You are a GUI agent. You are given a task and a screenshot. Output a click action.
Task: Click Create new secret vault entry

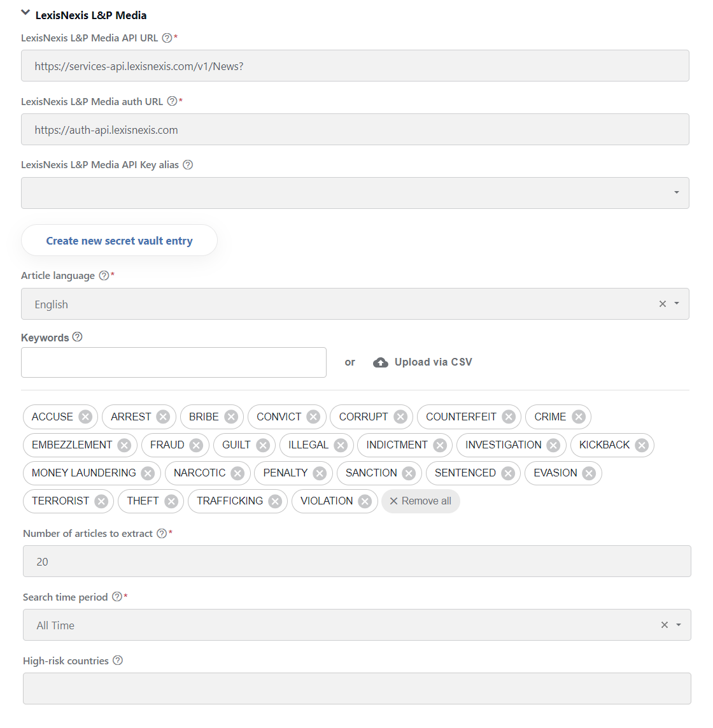(x=119, y=241)
